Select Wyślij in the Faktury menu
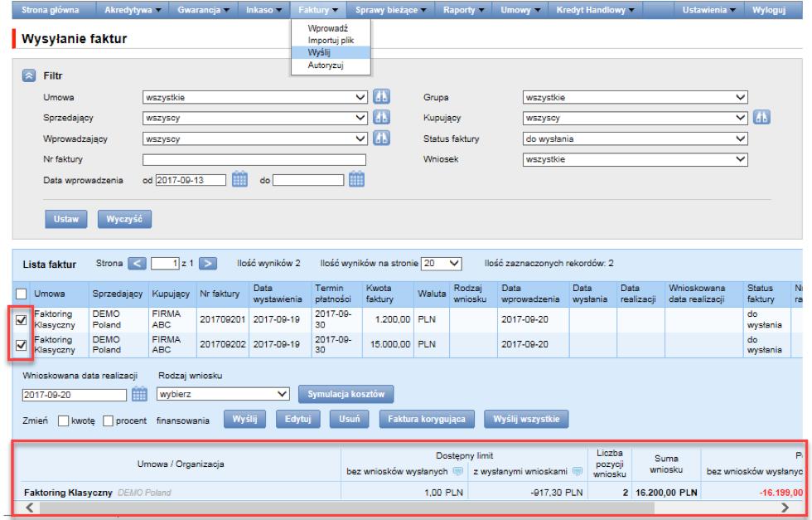This screenshot has height=520, width=812. pyautogui.click(x=331, y=52)
